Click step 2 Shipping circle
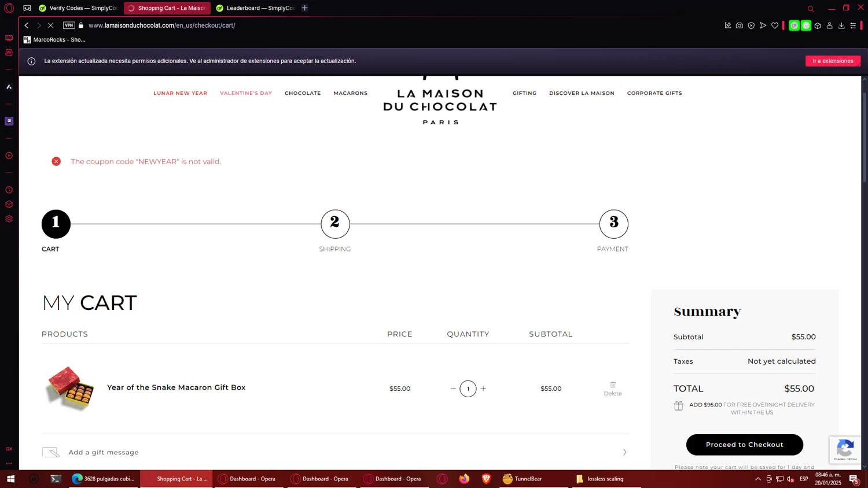The width and height of the screenshot is (868, 488). coord(335,224)
